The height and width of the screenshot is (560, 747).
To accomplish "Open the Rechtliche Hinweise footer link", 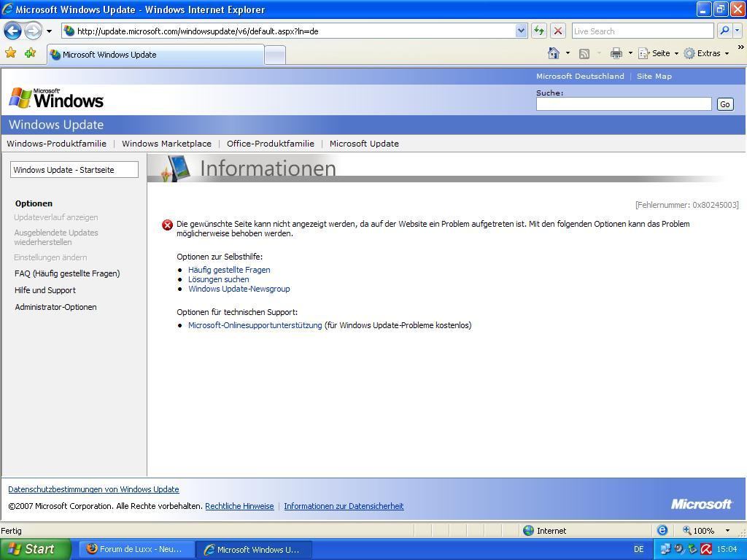I will coord(239,506).
